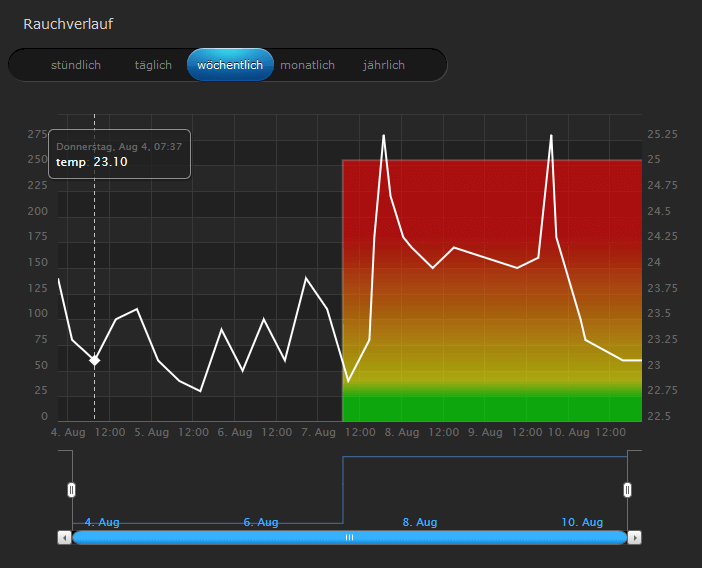Click the second line peak near 10. Aug
The height and width of the screenshot is (568, 702).
click(551, 135)
